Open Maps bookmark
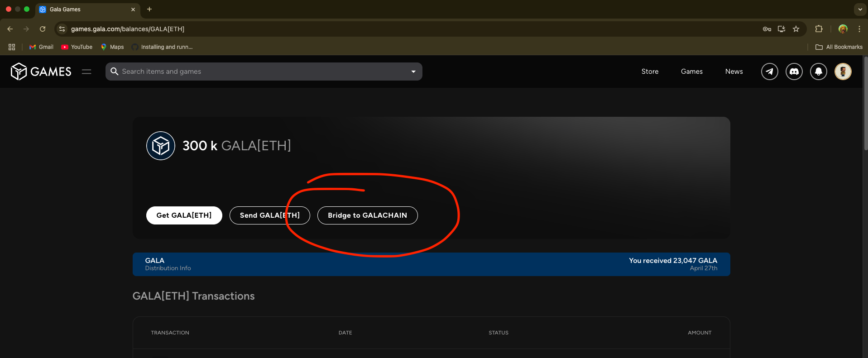The height and width of the screenshot is (358, 868). click(112, 47)
